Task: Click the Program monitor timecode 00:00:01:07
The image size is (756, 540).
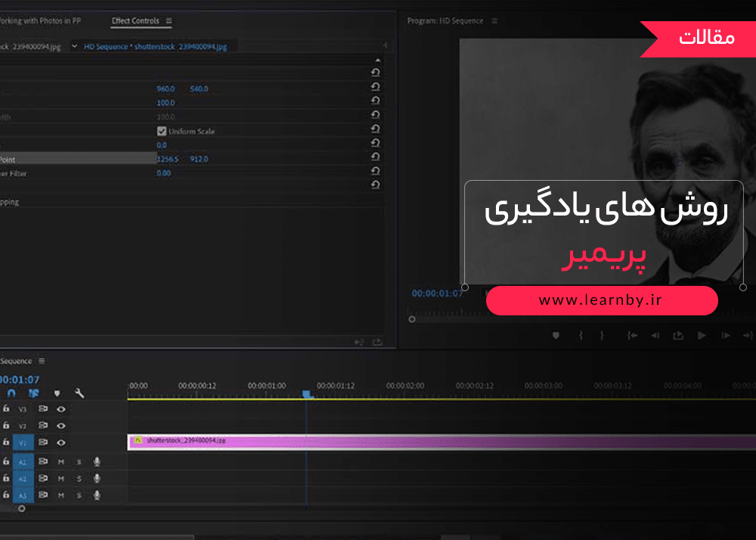Action: pyautogui.click(x=437, y=293)
